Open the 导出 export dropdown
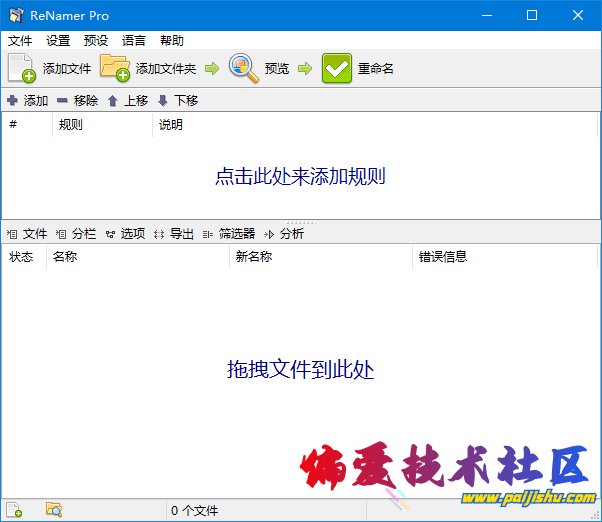Viewport: 602px width, 522px height. 182,234
